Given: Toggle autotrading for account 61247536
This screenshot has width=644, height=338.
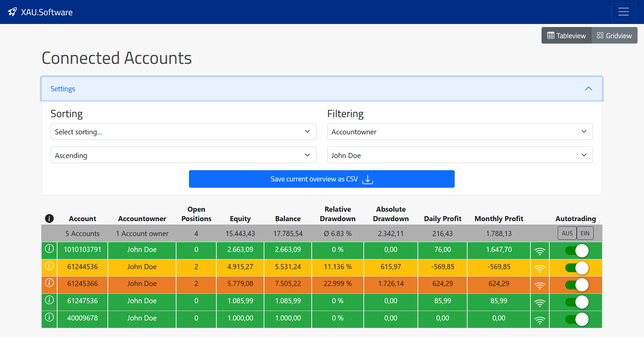Looking at the screenshot, I should point(577,302).
